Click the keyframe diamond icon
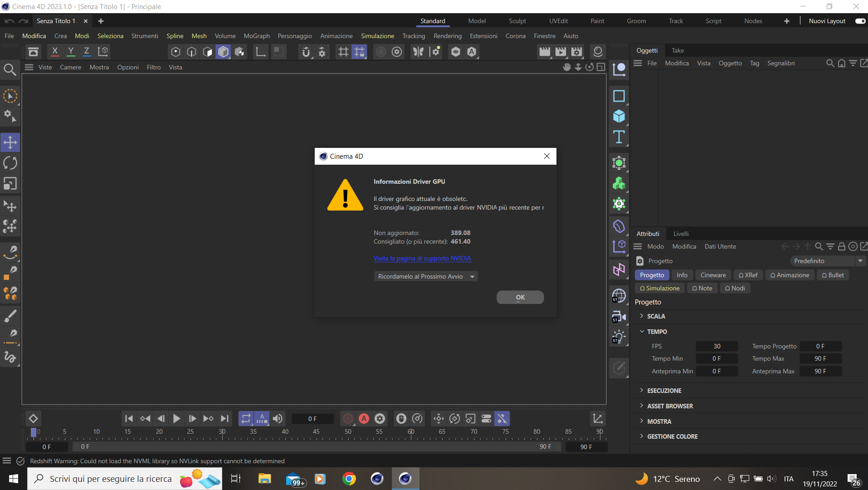This screenshot has width=868, height=490. 33,419
